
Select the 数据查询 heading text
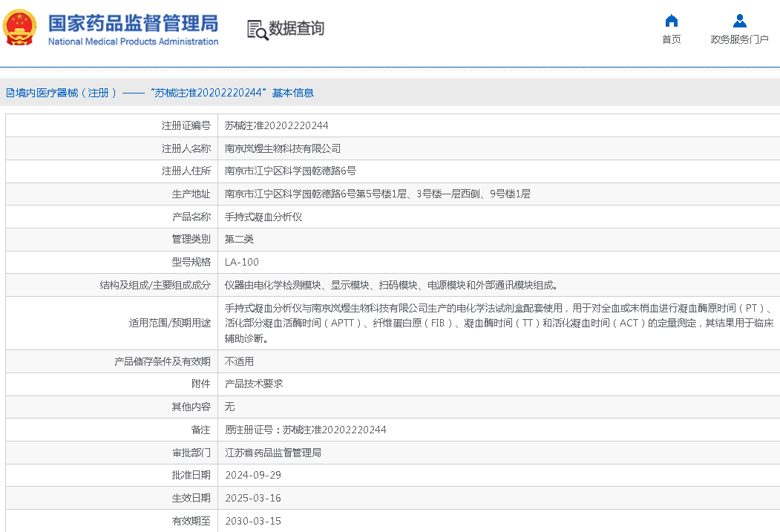click(296, 29)
